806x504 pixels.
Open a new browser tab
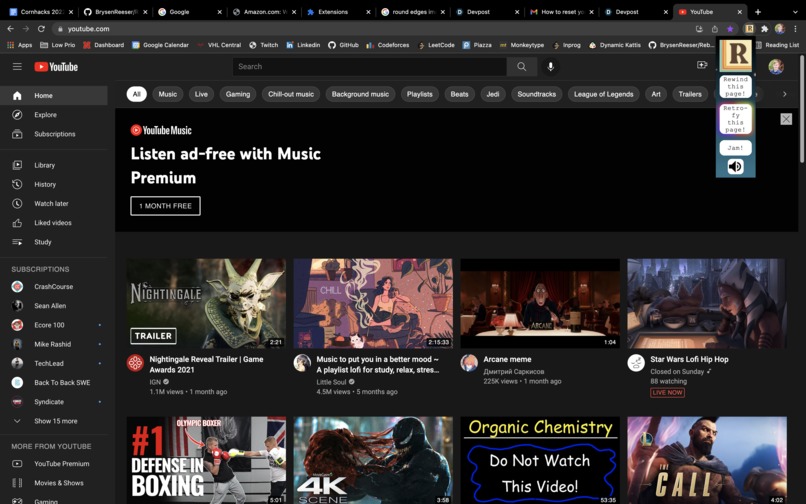pyautogui.click(x=758, y=12)
